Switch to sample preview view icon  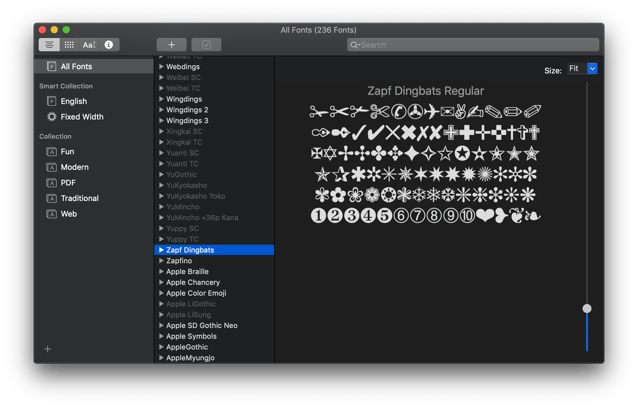49,45
